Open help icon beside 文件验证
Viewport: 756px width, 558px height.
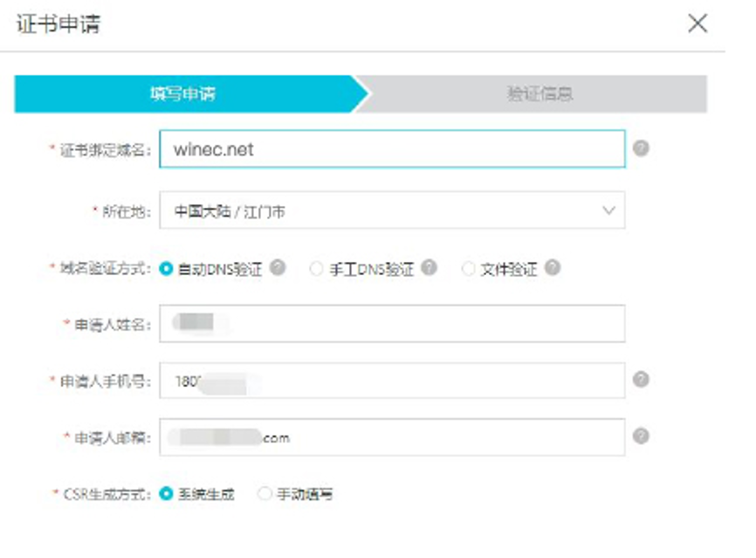[553, 267]
